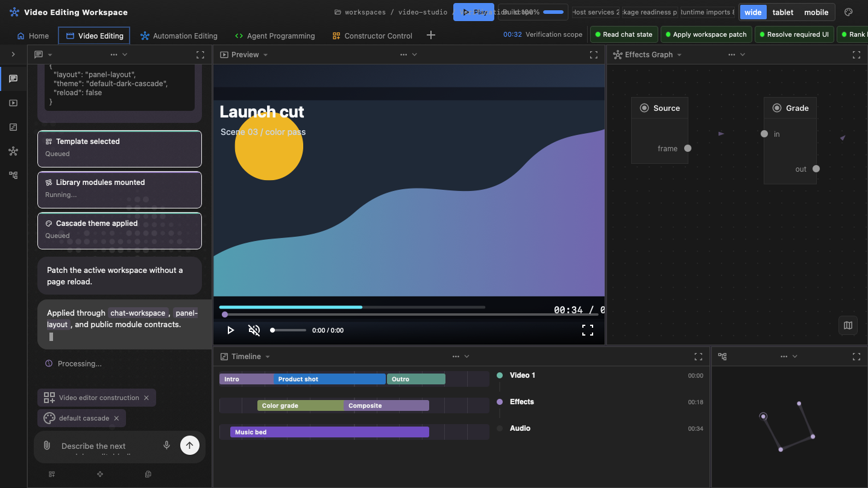The height and width of the screenshot is (488, 868).
Task: Open the Template selected card
Action: 119,149
